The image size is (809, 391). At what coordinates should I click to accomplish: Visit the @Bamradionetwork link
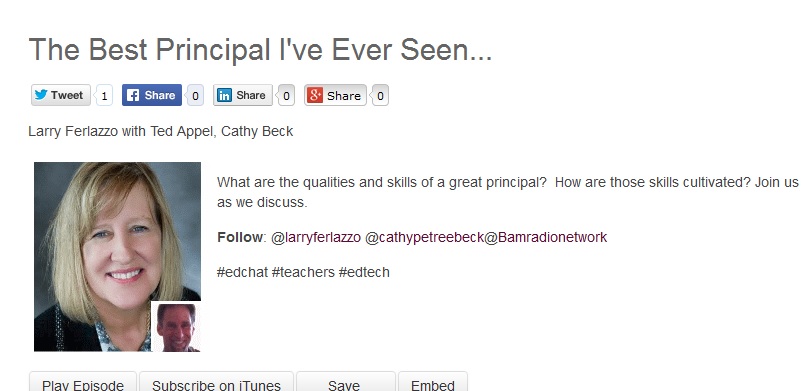[546, 237]
